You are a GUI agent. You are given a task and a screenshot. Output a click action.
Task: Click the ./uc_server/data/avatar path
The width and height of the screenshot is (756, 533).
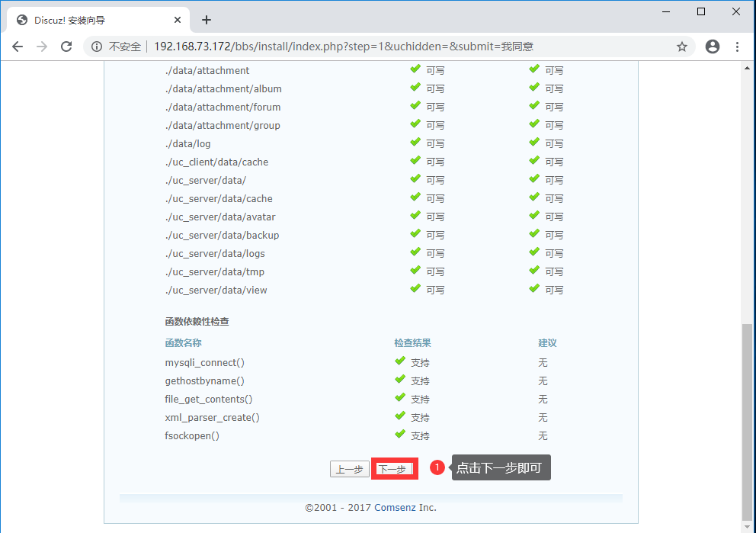[220, 217]
